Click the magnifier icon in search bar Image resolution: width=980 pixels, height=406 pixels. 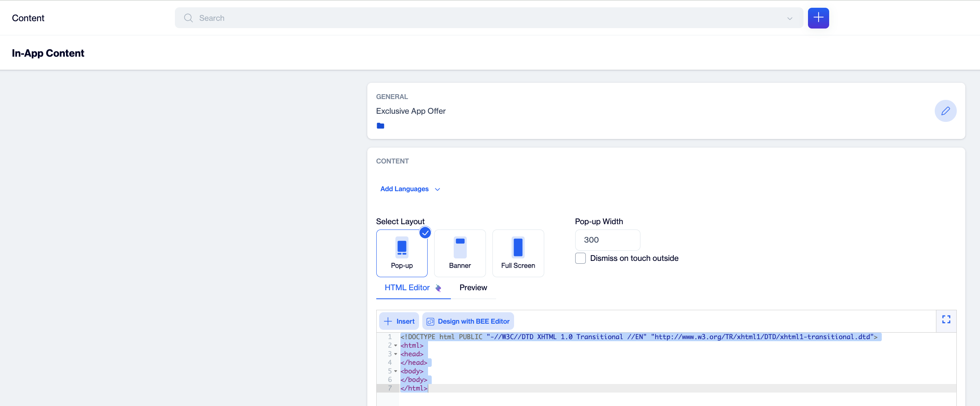(x=188, y=18)
